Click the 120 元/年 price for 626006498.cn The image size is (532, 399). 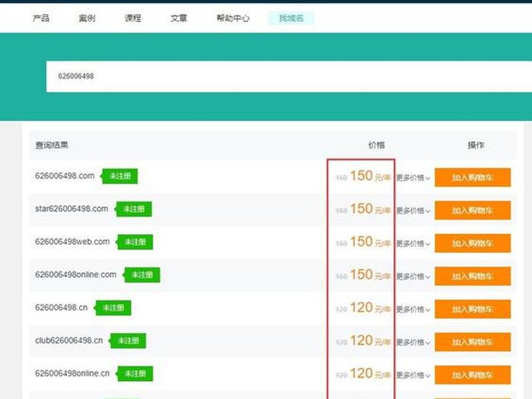pyautogui.click(x=370, y=308)
